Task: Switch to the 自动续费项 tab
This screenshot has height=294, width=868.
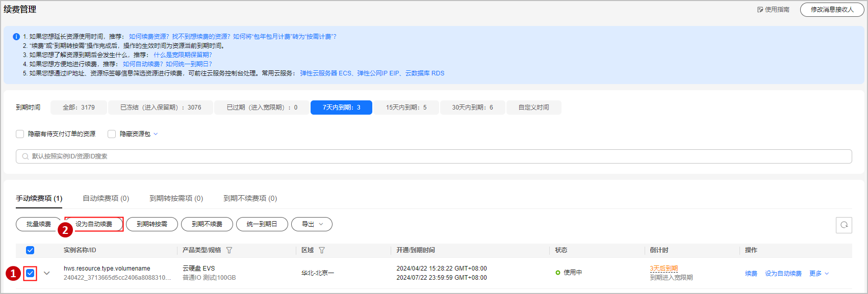Action: (106, 198)
